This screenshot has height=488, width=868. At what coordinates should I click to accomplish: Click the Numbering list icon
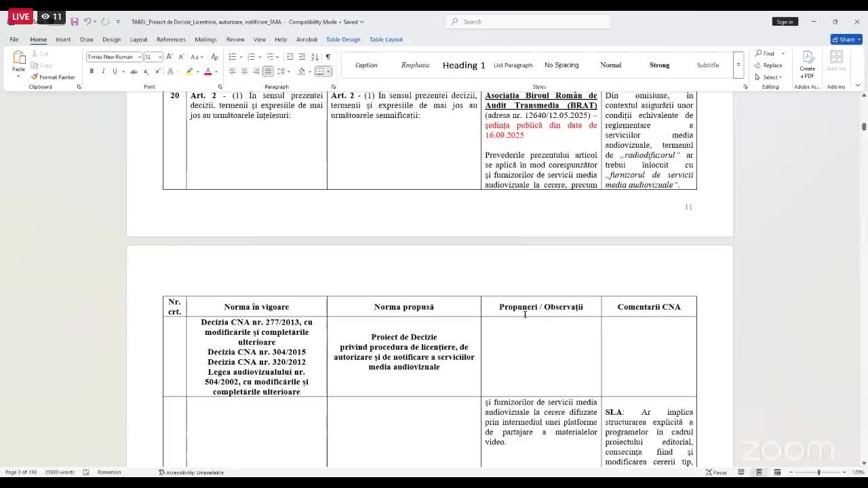click(x=251, y=57)
